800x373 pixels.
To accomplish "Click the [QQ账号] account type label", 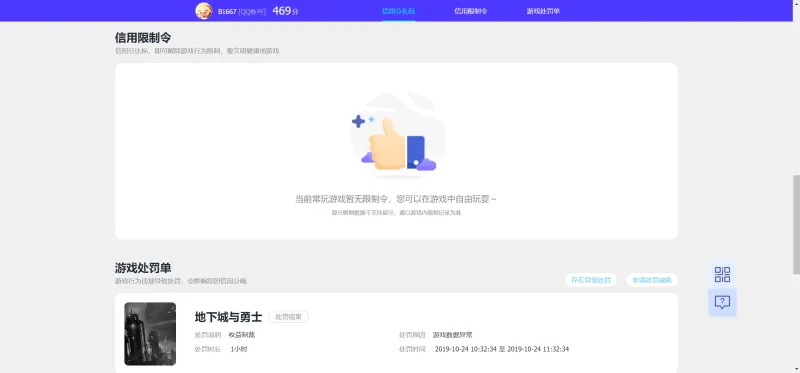I will [x=252, y=11].
